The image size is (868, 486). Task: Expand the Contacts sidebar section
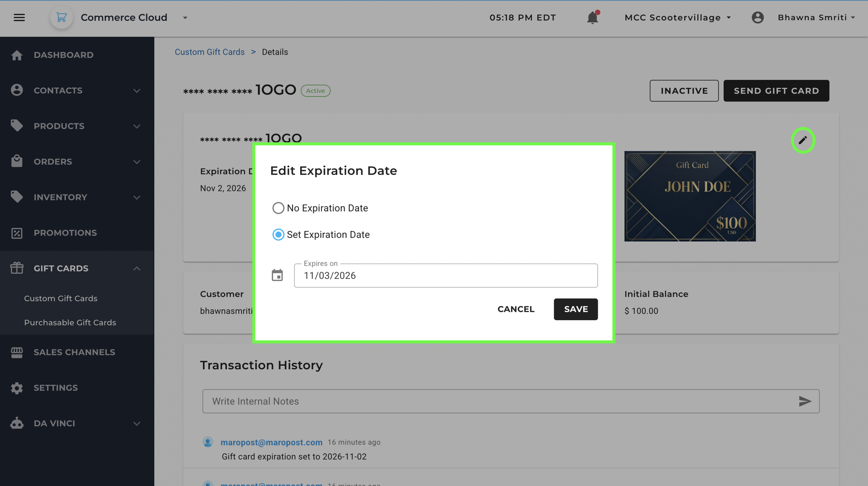(137, 90)
